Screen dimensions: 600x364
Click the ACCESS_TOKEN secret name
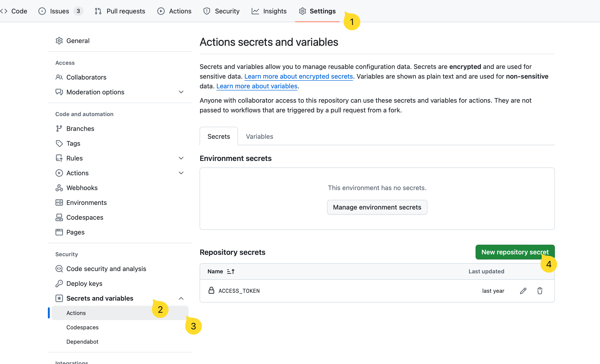coord(239,291)
